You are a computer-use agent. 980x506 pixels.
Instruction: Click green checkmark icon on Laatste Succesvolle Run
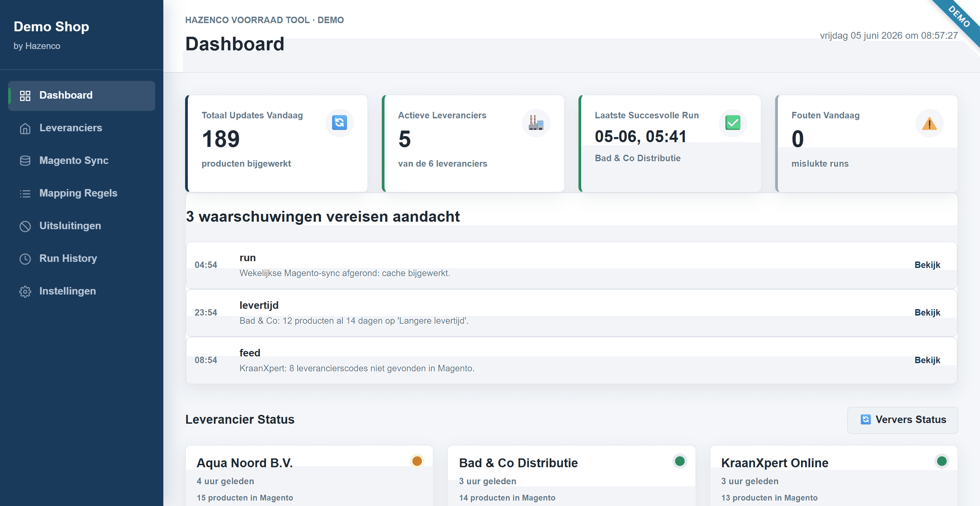tap(733, 123)
